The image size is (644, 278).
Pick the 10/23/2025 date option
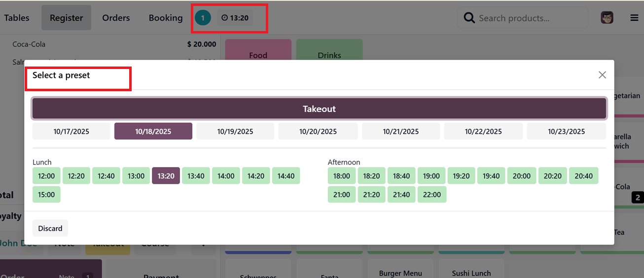(x=566, y=132)
